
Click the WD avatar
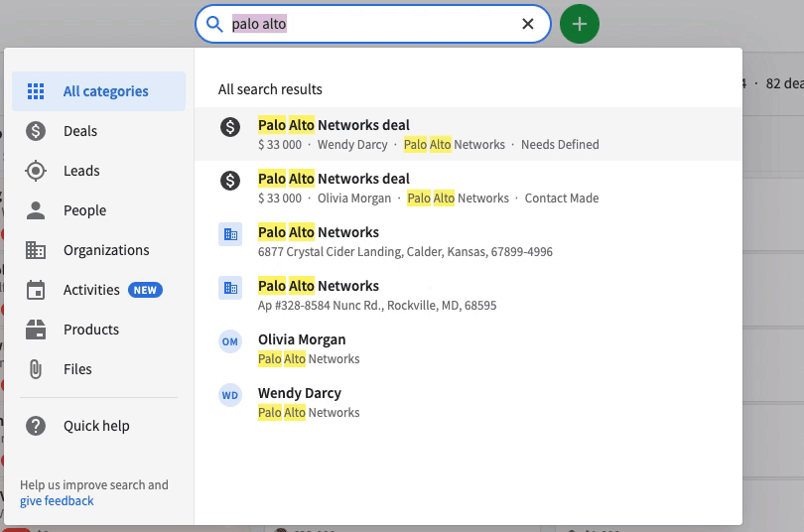(230, 395)
